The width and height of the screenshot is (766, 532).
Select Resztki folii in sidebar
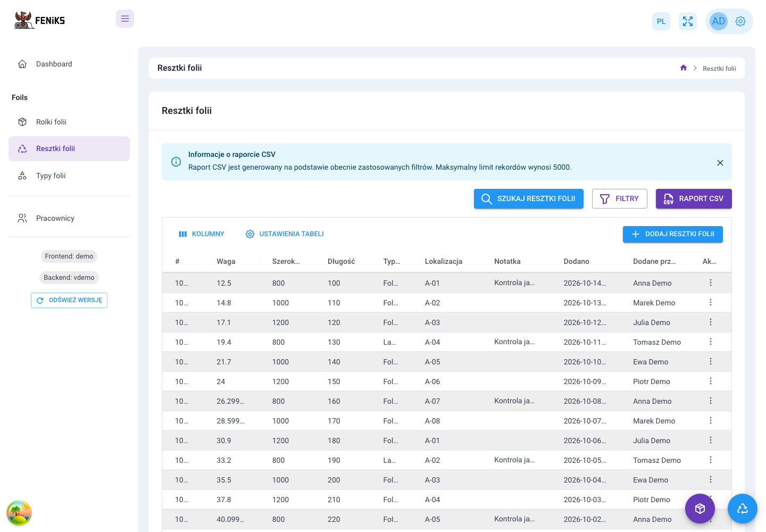coord(69,148)
